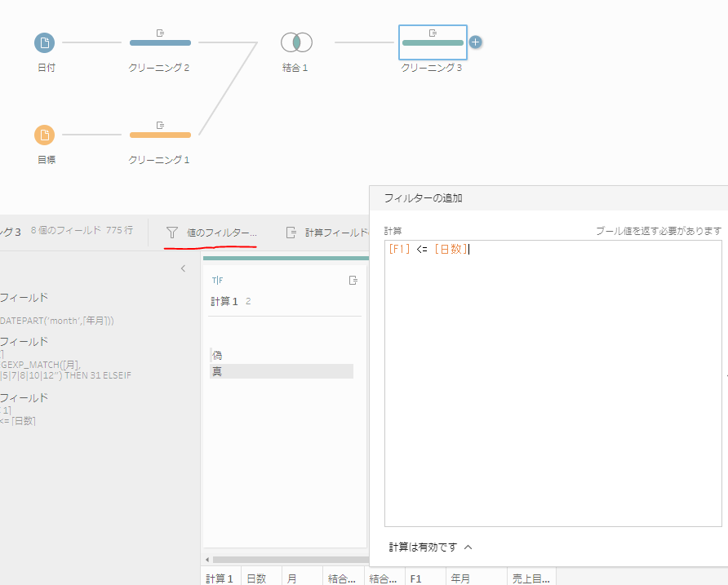Screen dimensions: 728x585
Task: Open the 値のフィルター toolbar option
Action: click(x=211, y=233)
